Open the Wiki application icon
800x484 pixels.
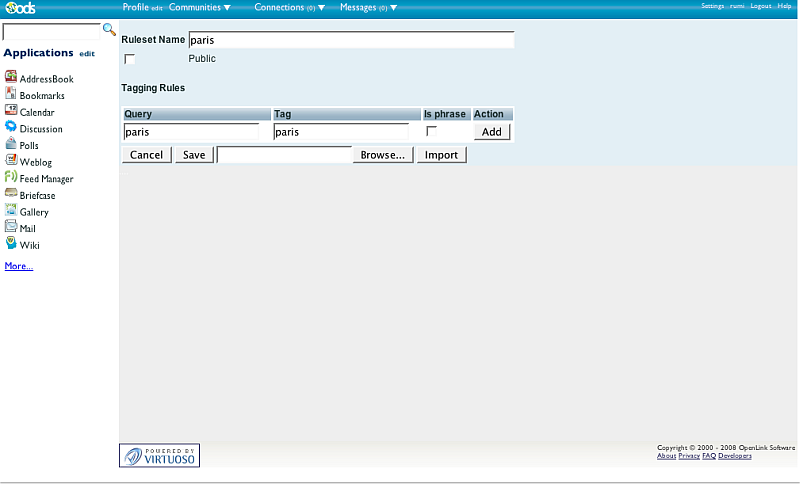pyautogui.click(x=11, y=244)
